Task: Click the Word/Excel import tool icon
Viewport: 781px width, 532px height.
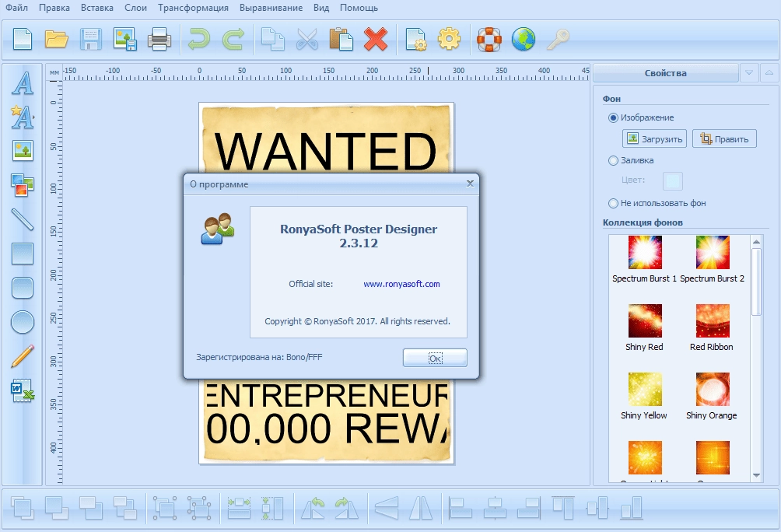Action: [x=23, y=390]
